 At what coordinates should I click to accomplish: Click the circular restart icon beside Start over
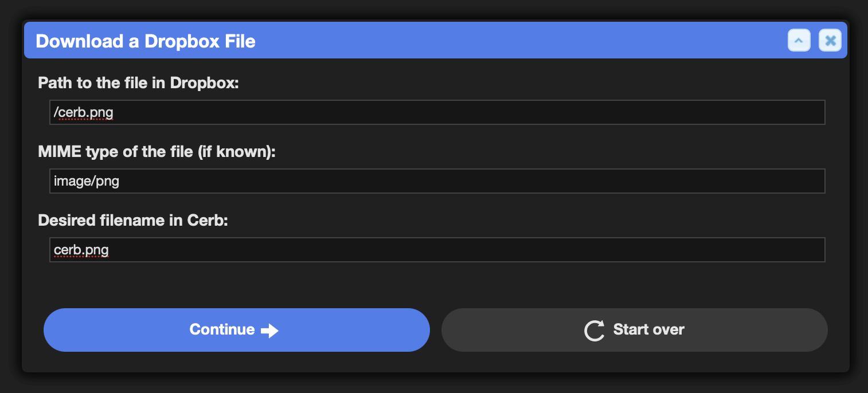click(x=595, y=331)
